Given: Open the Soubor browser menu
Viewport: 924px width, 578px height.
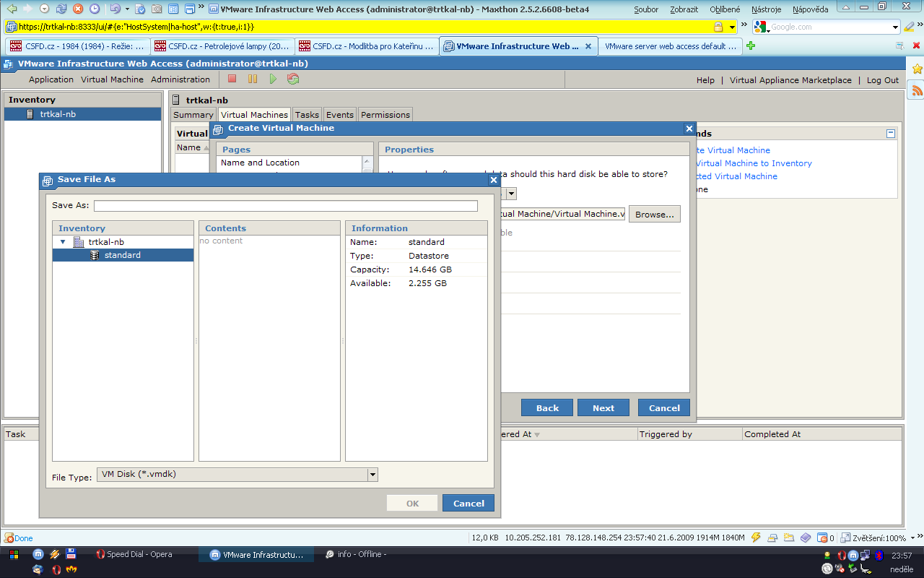Looking at the screenshot, I should click(646, 9).
